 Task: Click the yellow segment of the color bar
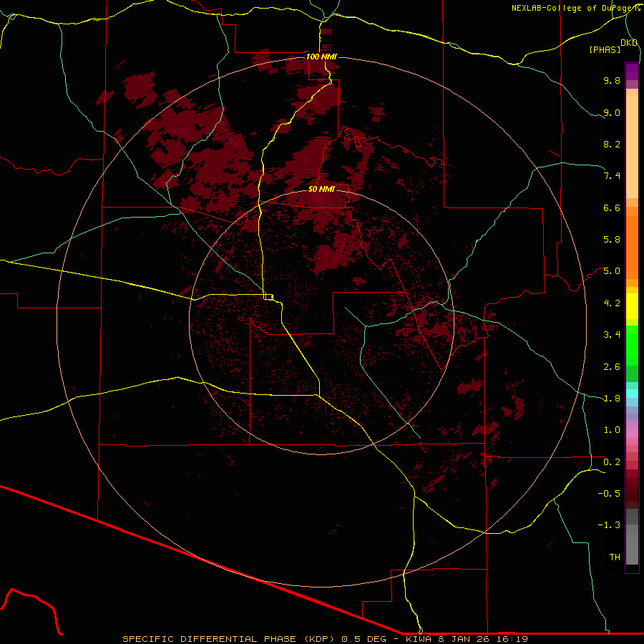point(632,306)
